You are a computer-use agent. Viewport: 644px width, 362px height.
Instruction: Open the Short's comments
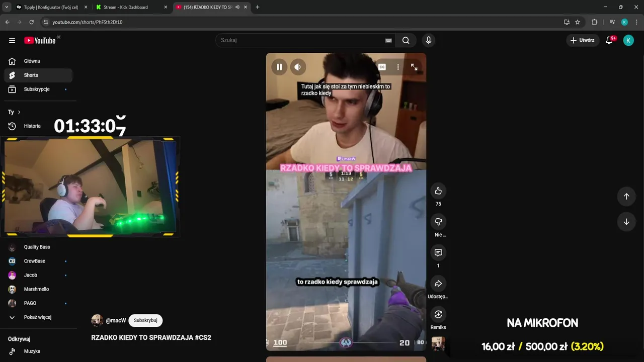438,252
